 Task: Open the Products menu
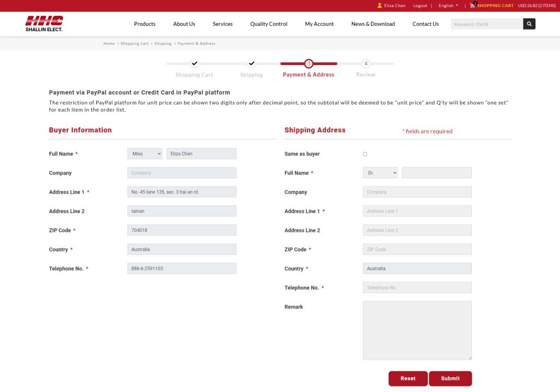[x=144, y=24]
